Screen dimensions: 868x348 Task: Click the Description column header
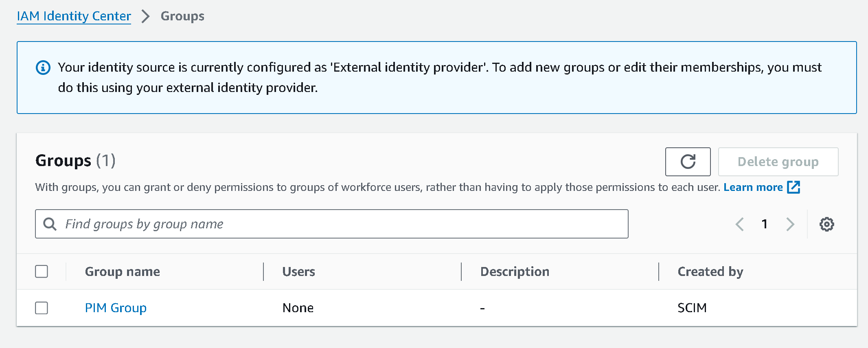pyautogui.click(x=515, y=271)
